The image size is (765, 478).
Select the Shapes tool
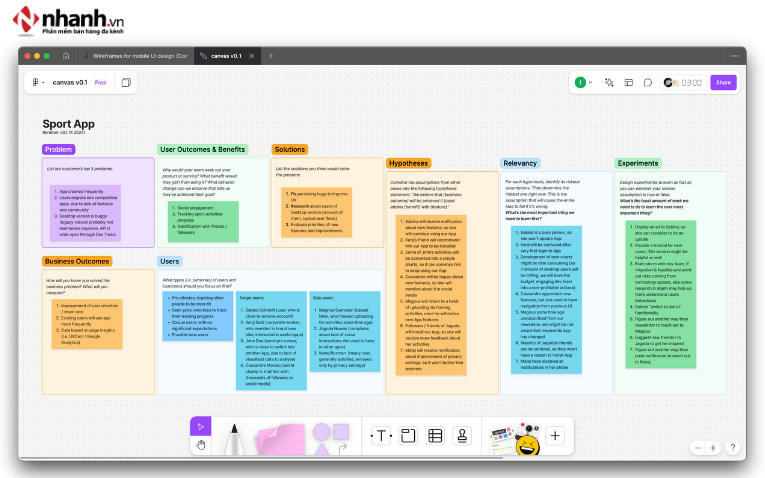[x=328, y=436]
